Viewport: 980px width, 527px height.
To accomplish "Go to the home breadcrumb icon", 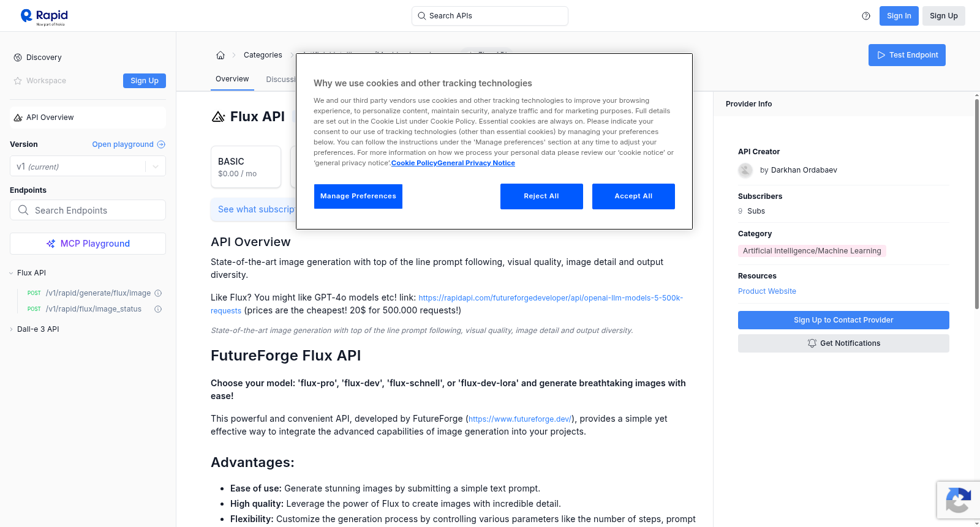I will click(x=221, y=55).
